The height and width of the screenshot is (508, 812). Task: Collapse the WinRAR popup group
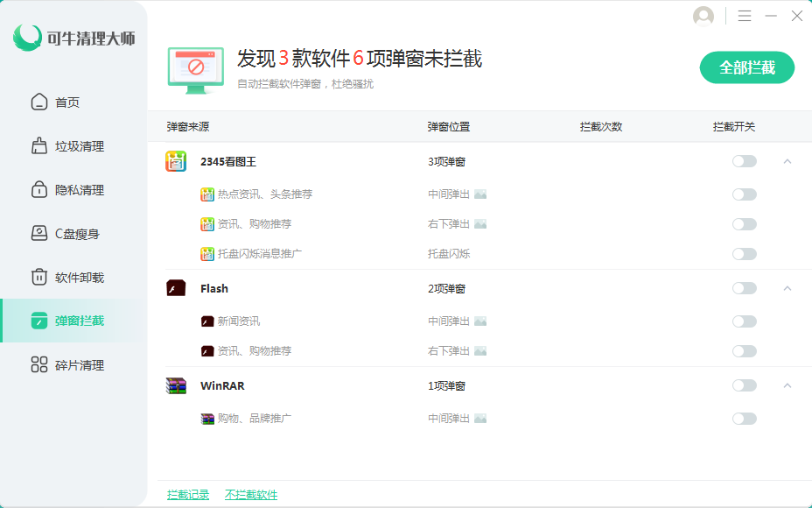787,385
